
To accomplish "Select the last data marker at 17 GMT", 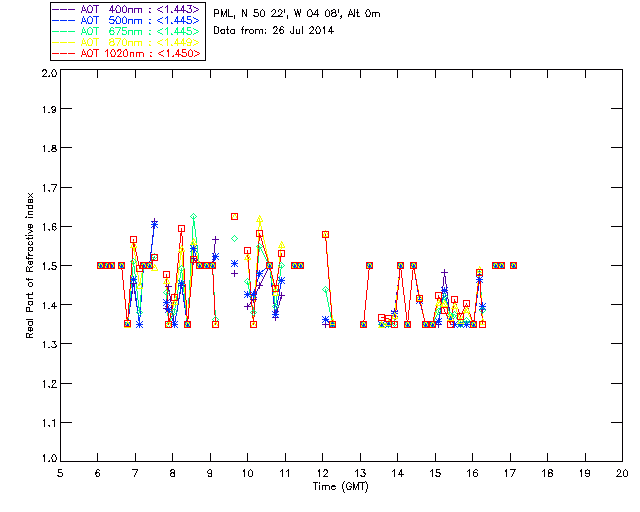I will click(x=513, y=265).
